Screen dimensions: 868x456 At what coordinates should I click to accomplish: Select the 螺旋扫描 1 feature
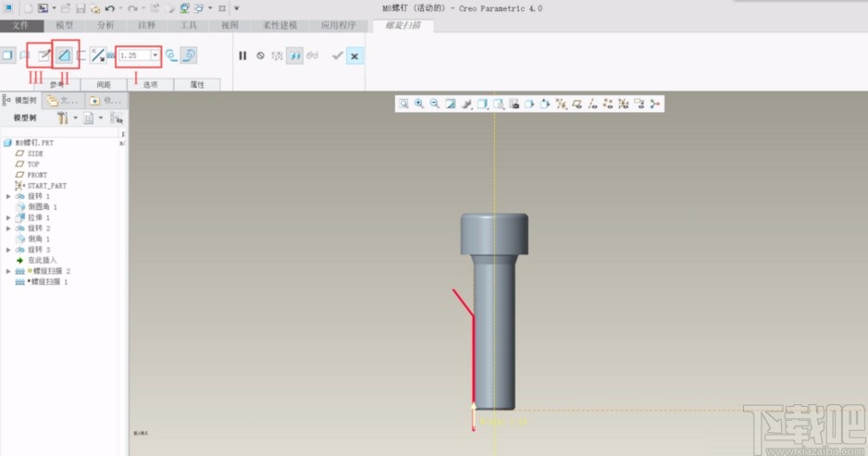point(49,282)
